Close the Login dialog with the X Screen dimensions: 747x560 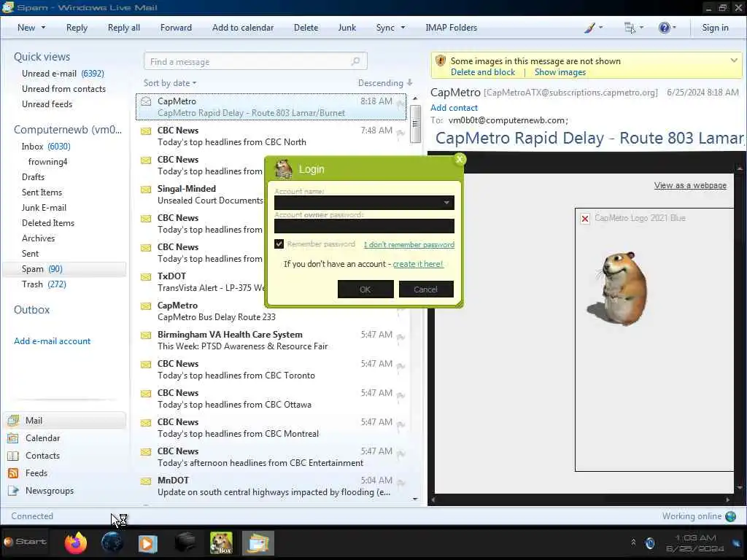pyautogui.click(x=460, y=159)
